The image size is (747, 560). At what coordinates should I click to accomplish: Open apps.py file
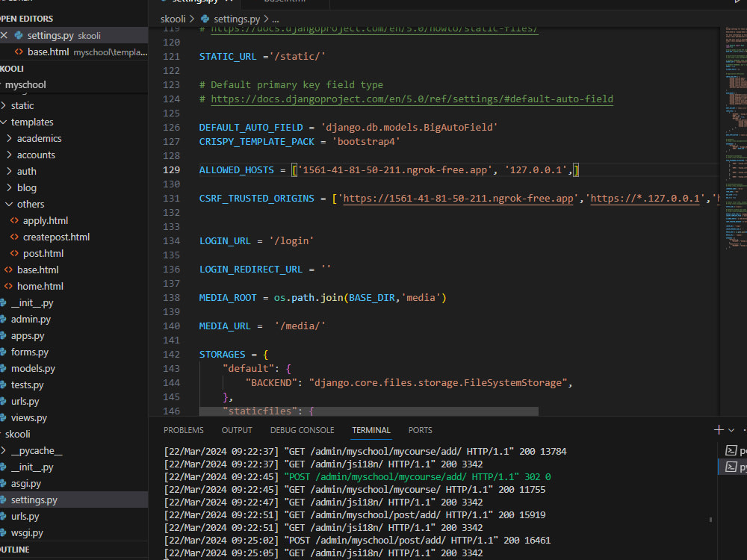point(74,336)
